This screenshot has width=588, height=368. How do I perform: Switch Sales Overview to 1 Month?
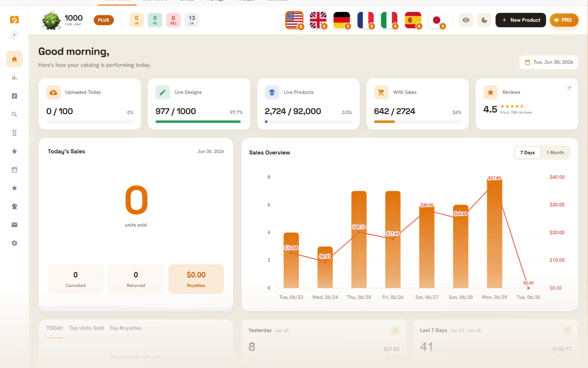pyautogui.click(x=555, y=153)
